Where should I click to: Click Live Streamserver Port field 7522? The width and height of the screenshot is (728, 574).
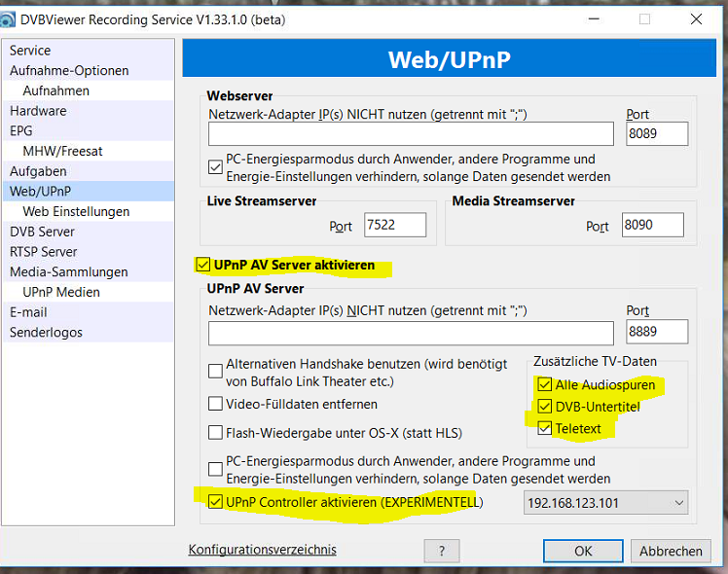pos(395,225)
